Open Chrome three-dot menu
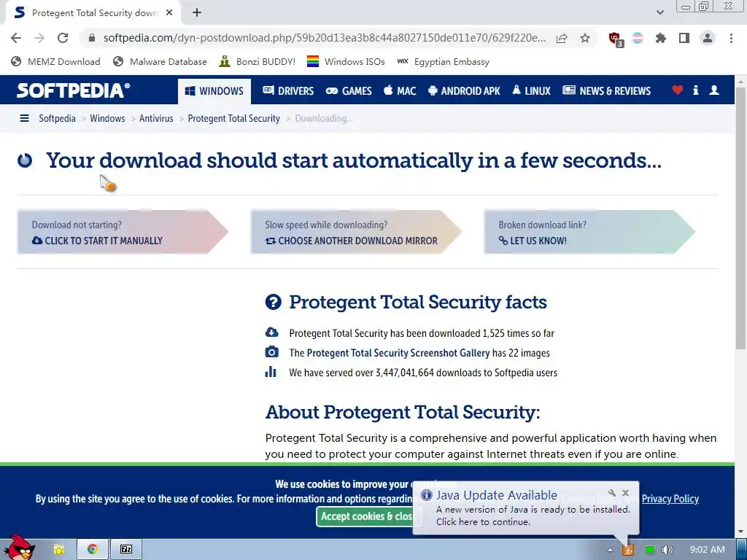This screenshot has height=560, width=747. (x=731, y=38)
